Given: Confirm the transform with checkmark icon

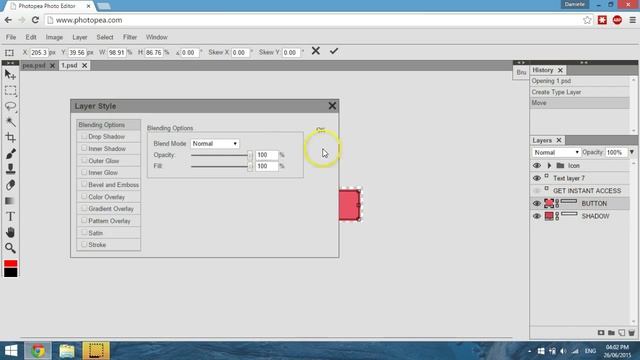Looking at the screenshot, I should point(334,51).
